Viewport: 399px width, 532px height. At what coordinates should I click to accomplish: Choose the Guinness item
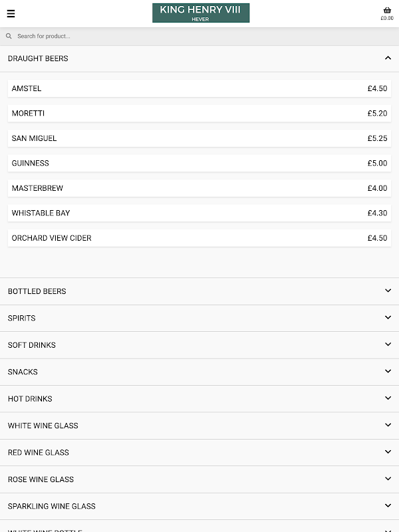(x=199, y=164)
